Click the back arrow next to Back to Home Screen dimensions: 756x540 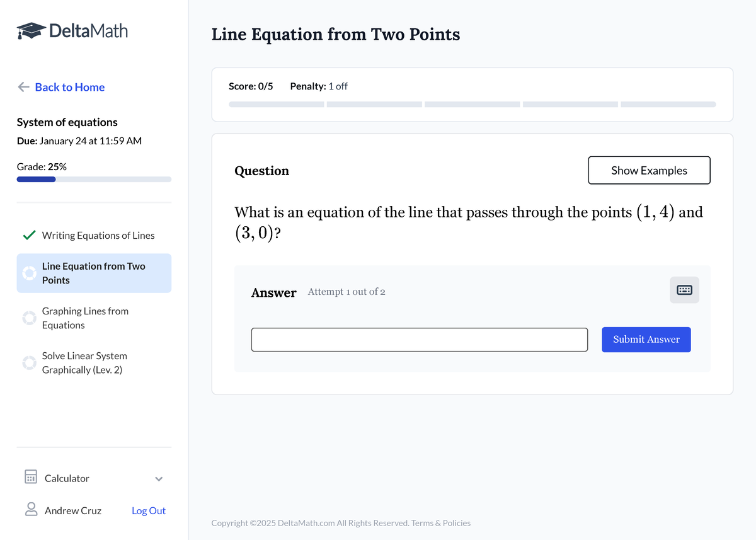[23, 87]
